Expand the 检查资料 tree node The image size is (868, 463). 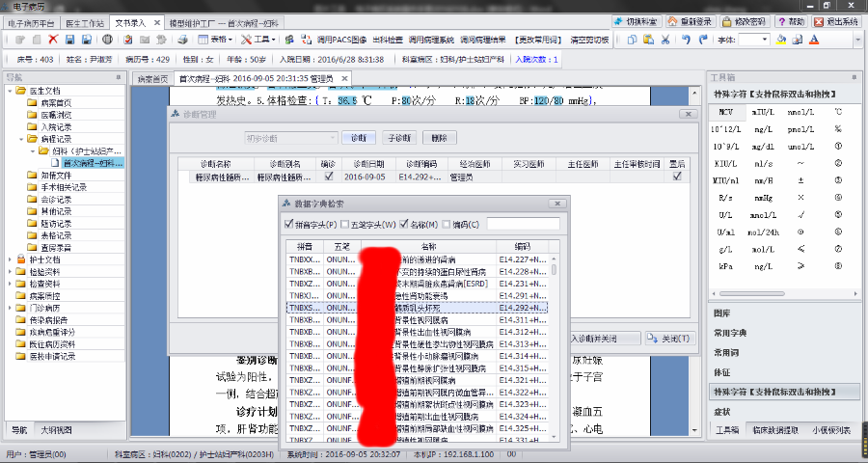tap(11, 284)
